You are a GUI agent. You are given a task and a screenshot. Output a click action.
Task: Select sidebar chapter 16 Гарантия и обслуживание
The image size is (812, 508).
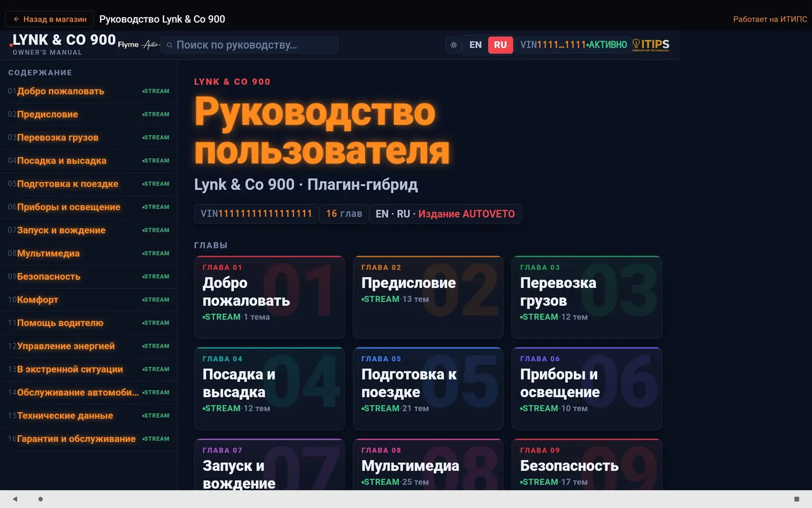pyautogui.click(x=89, y=439)
